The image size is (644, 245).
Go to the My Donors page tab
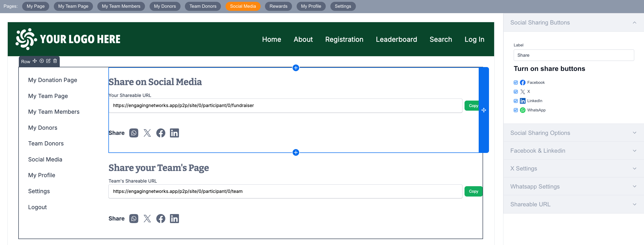click(165, 6)
